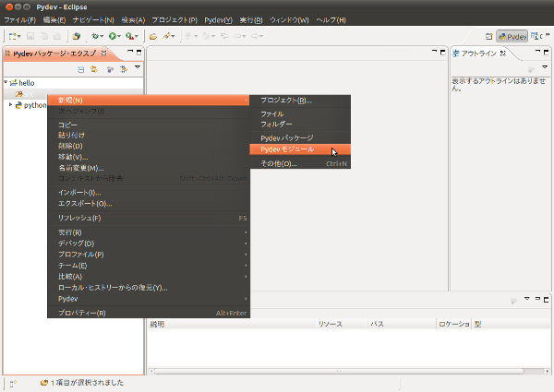
Task: Click the next annotation icon in the toolbar
Action: click(x=188, y=36)
